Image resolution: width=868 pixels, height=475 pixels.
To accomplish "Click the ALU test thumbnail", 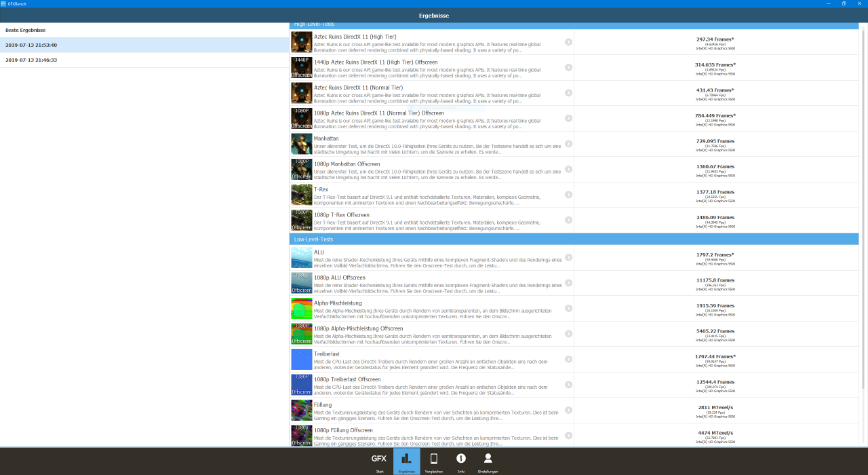I will (302, 257).
